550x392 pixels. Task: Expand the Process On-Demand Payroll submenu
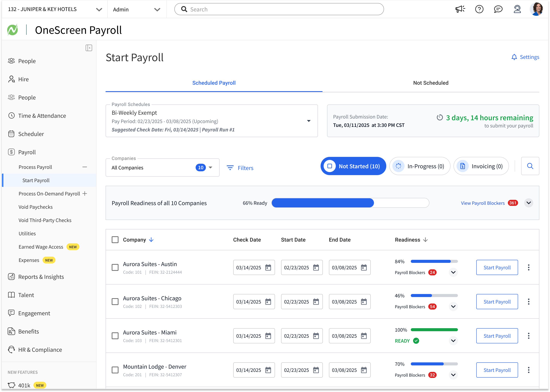pyautogui.click(x=85, y=194)
